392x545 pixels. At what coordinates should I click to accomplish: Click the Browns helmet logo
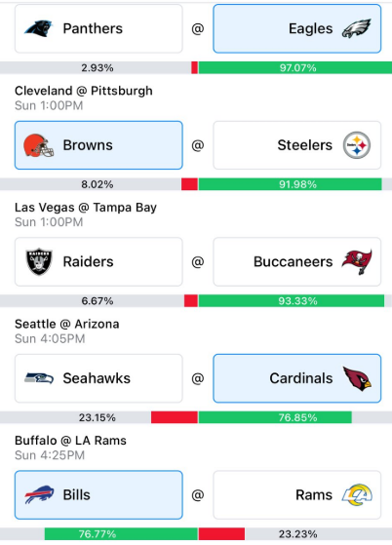(x=39, y=145)
